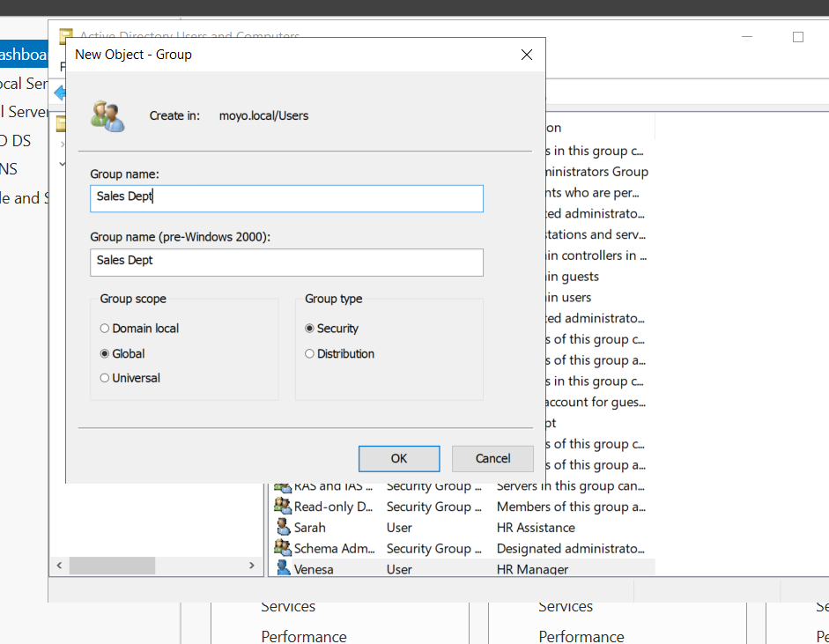Cancel the new group dialog
Viewport: 829px width, 644px height.
tap(492, 458)
